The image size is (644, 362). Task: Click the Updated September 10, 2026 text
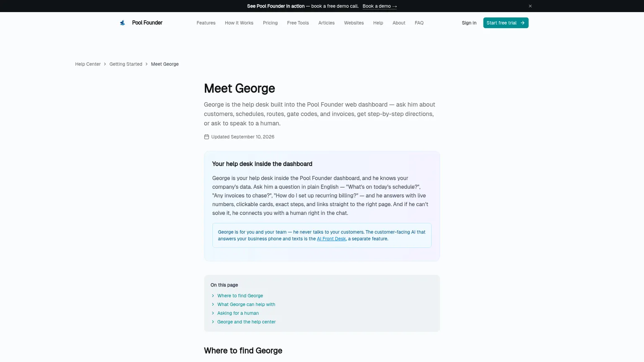click(243, 137)
